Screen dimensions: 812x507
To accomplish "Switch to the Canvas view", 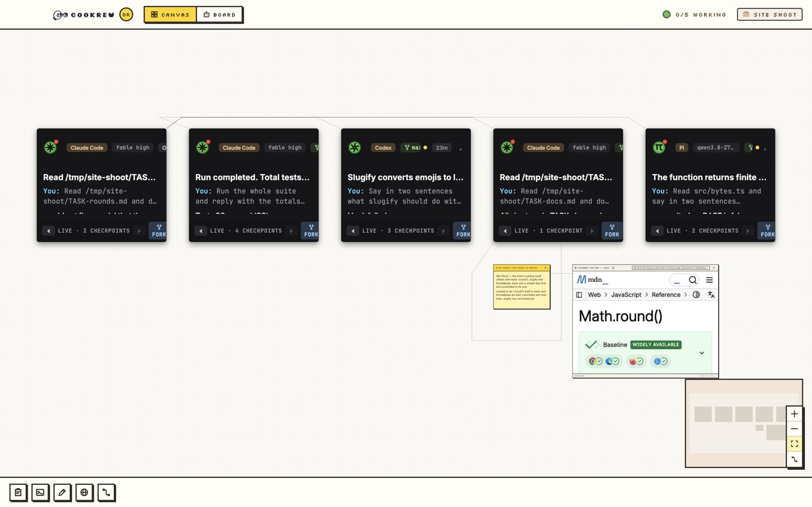I will click(171, 15).
